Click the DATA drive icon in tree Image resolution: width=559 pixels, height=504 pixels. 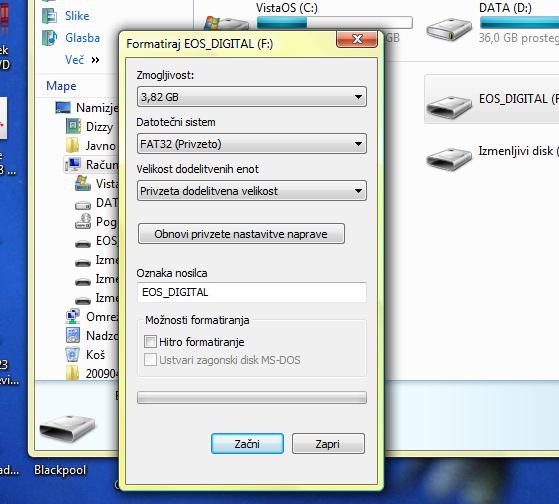pos(83,205)
